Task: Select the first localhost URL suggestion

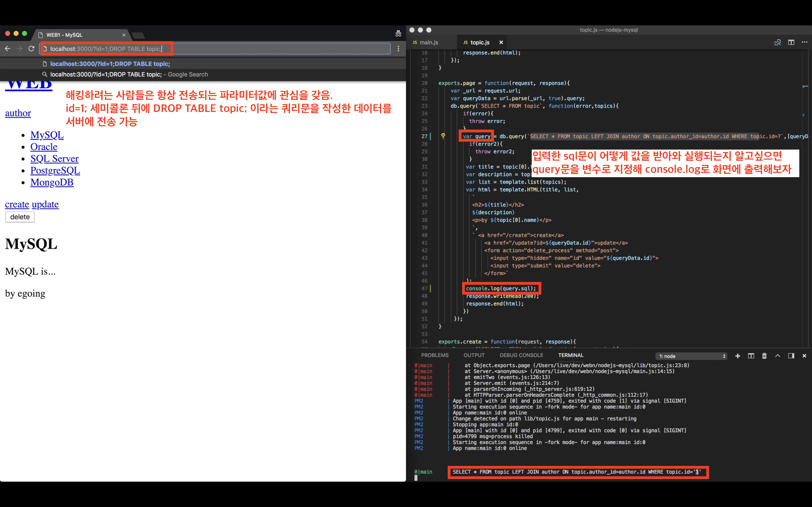Action: coord(110,64)
